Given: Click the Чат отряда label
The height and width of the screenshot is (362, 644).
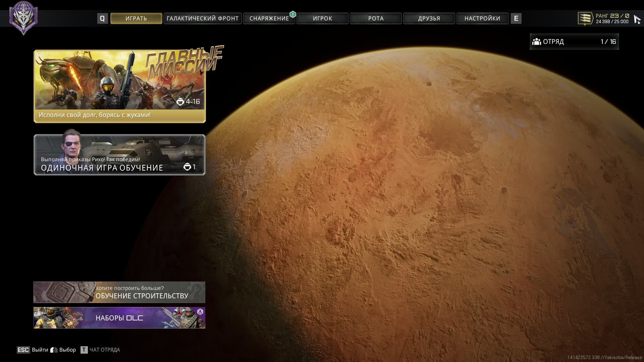Looking at the screenshot, I should (x=105, y=350).
